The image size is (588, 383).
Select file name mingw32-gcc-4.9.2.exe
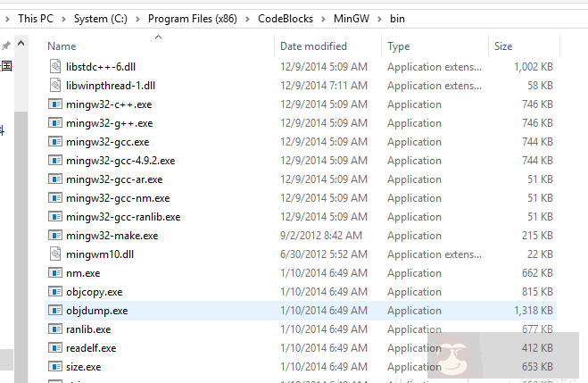[x=120, y=161]
